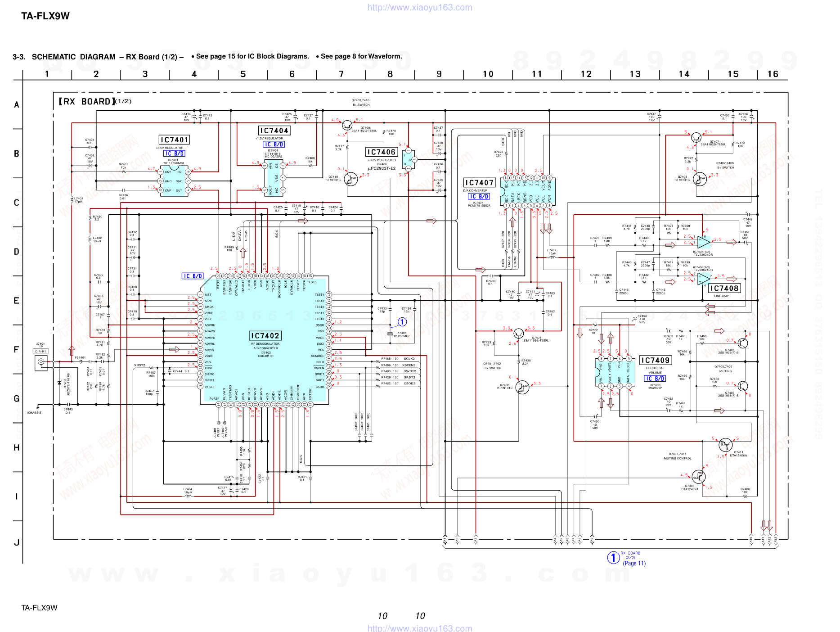The height and width of the screenshot is (632, 840).
Task: Click the IC7409 boxed label
Action: pos(656,361)
